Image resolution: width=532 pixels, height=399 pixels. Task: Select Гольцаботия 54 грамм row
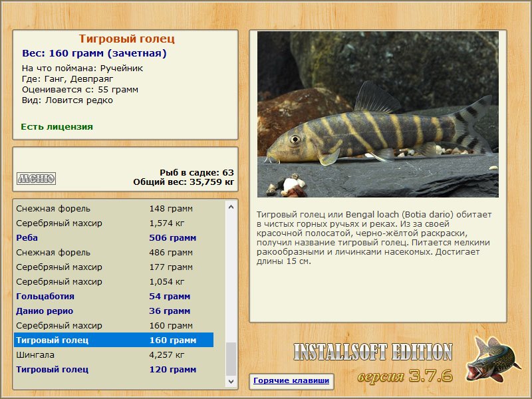pyautogui.click(x=114, y=296)
